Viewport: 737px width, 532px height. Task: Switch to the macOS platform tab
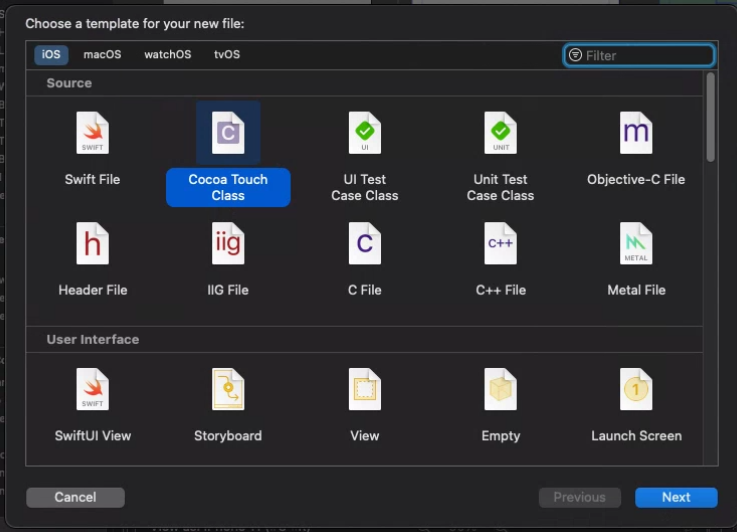point(102,55)
